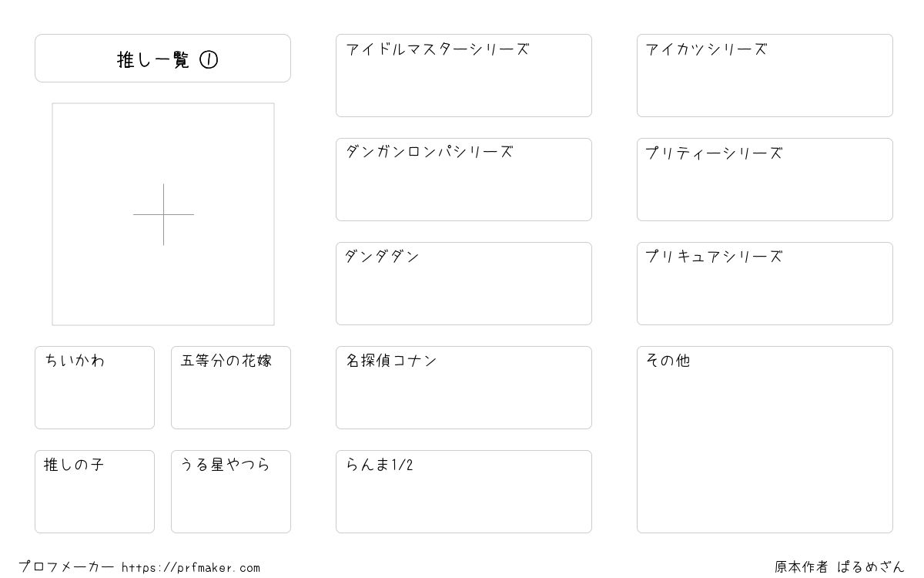
Task: Click the plus icon in image placeholder
Action: [163, 214]
